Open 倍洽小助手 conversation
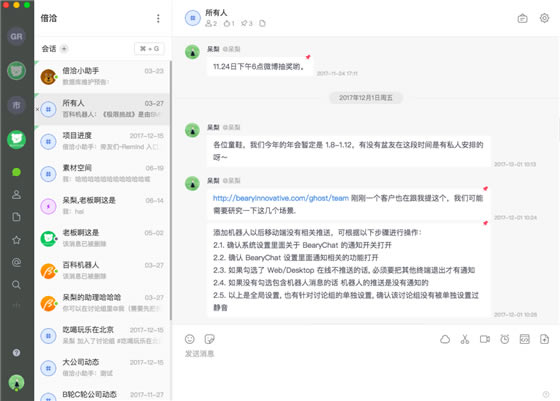This screenshot has width=560, height=401. click(x=103, y=77)
